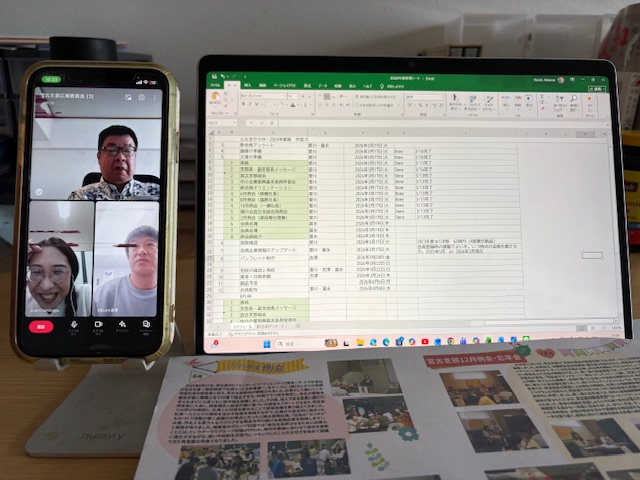Mute the microphone in the video call
The image size is (640, 480).
coord(74,325)
